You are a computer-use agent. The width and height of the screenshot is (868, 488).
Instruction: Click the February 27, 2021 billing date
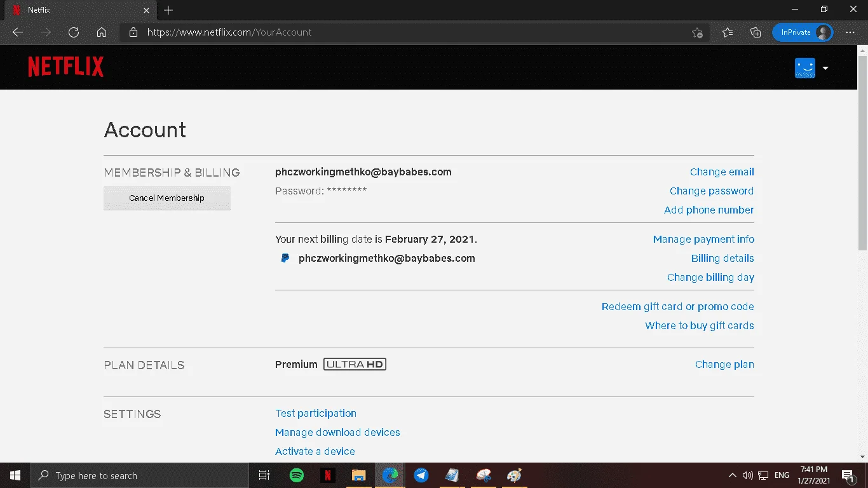430,239
